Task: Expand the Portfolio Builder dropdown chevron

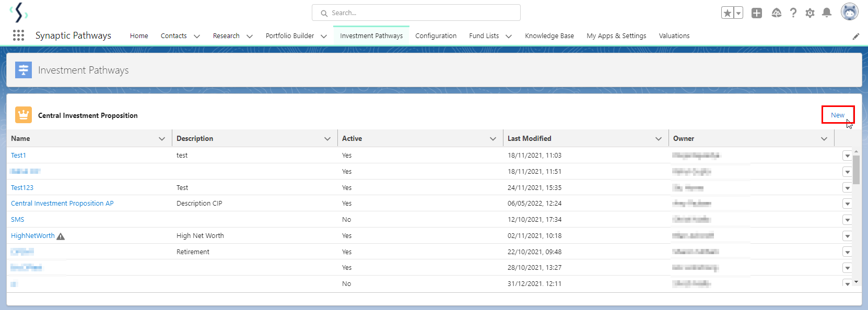Action: pyautogui.click(x=324, y=36)
